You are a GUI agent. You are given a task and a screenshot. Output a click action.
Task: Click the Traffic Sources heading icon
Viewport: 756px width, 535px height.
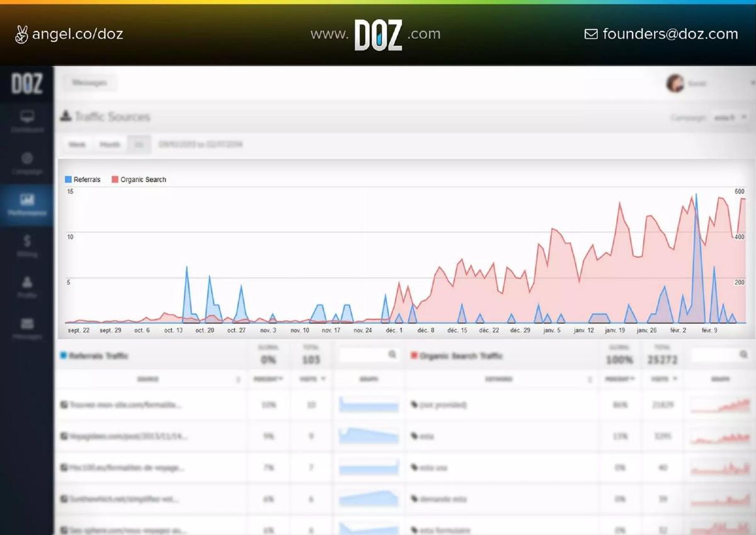66,117
